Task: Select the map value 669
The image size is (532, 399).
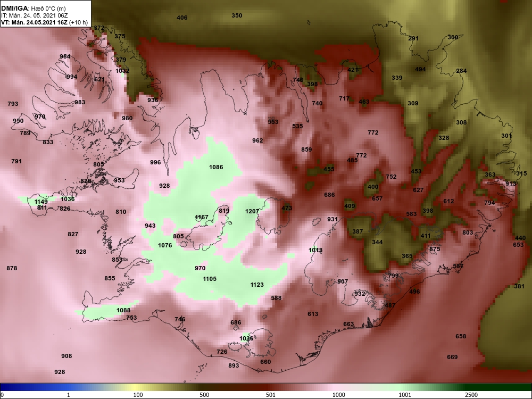Action: pos(452,358)
